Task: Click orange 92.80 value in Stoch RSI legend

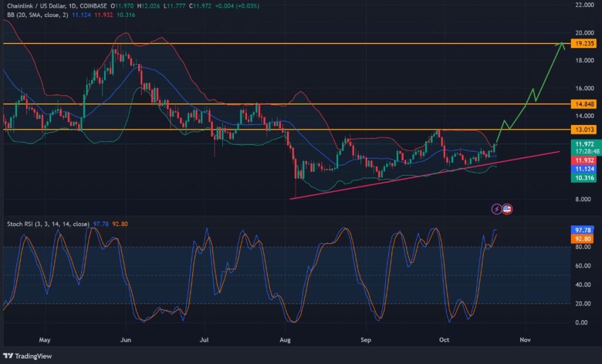Action: coord(120,224)
